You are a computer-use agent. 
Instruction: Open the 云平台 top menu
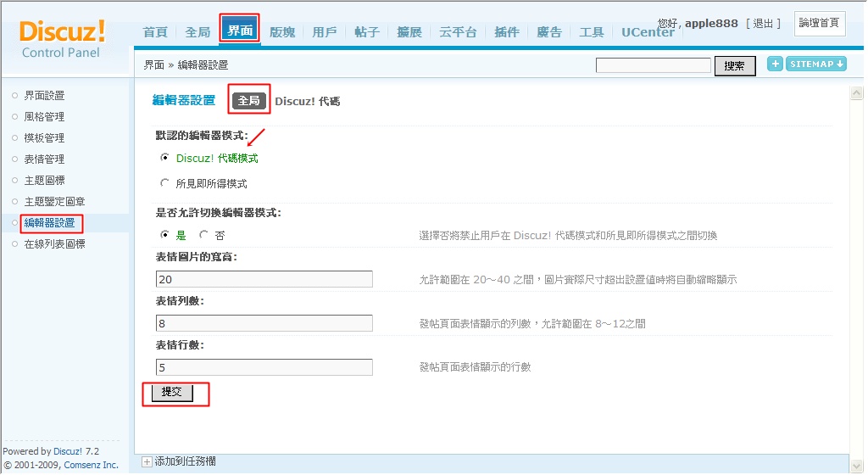point(458,32)
